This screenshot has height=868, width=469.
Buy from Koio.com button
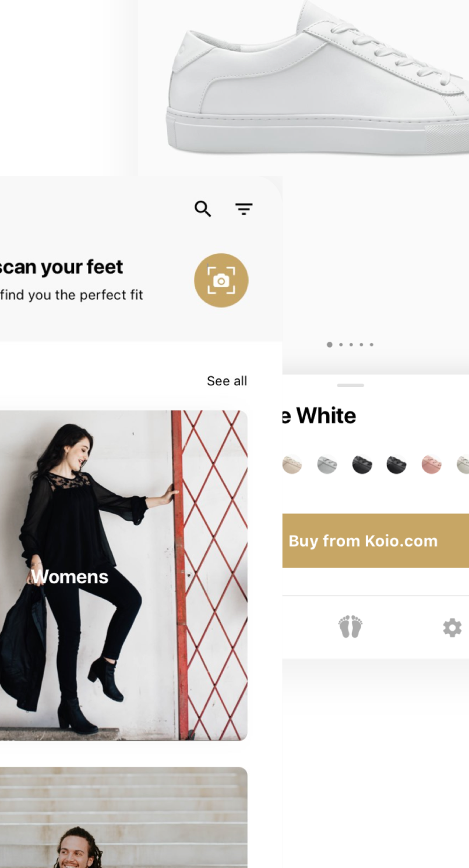(x=376, y=540)
